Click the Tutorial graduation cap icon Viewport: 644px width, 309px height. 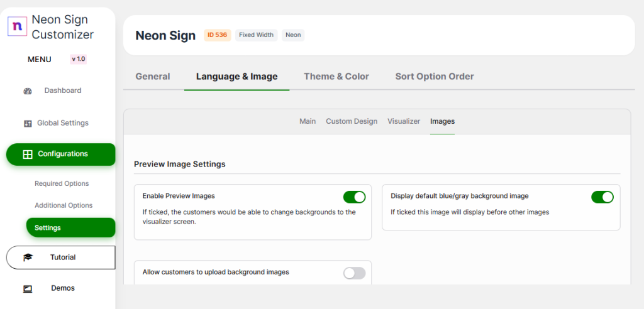[28, 257]
